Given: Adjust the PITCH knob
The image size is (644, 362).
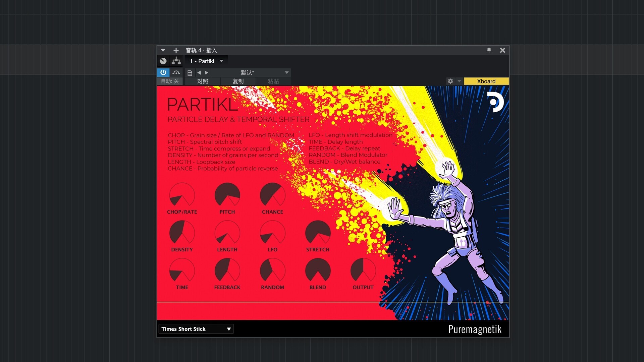Looking at the screenshot, I should pyautogui.click(x=227, y=195).
